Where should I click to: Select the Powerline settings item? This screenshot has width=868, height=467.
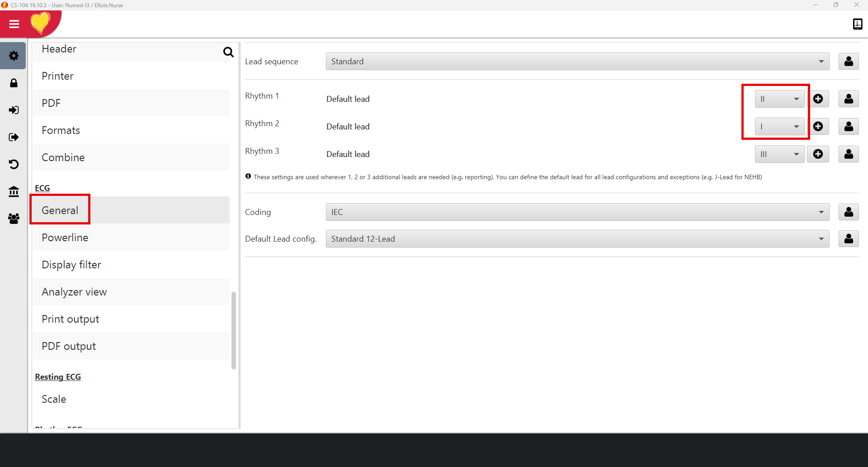coord(65,238)
